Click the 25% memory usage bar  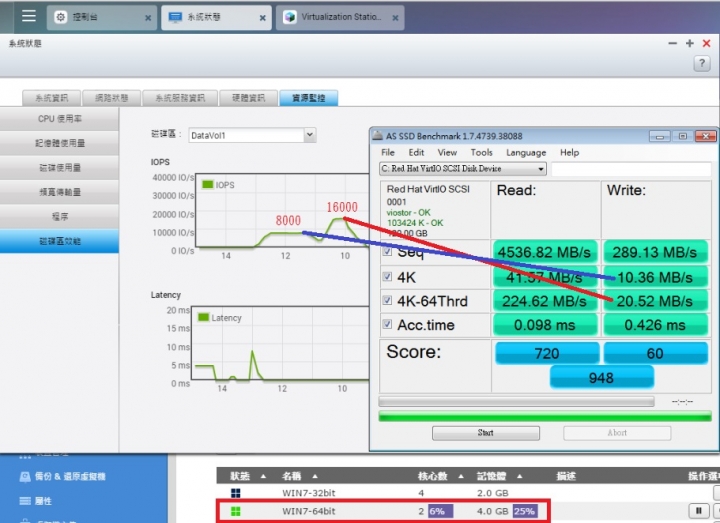(x=525, y=511)
